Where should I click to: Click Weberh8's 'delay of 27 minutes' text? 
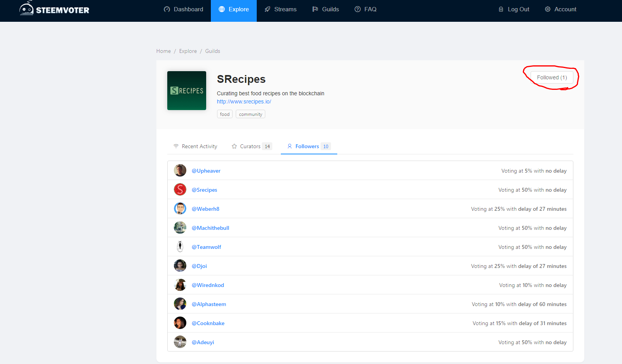(542, 209)
